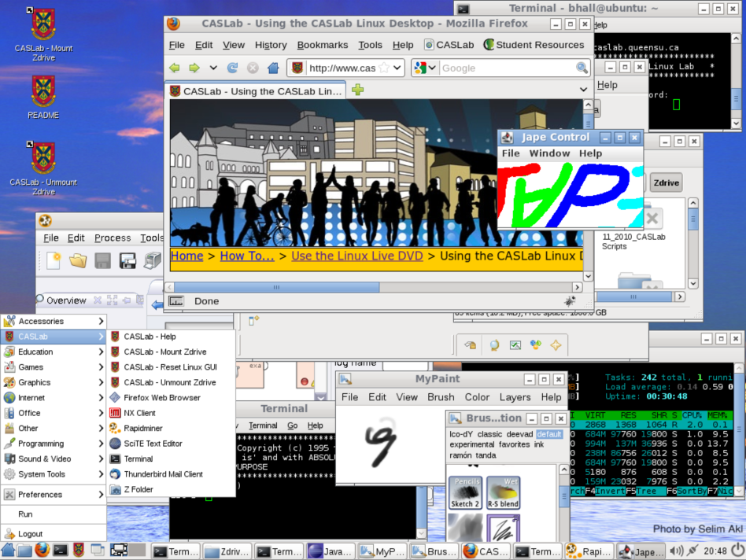Click the bug icon in Firefox status bar
746x560 pixels.
pyautogui.click(x=570, y=300)
